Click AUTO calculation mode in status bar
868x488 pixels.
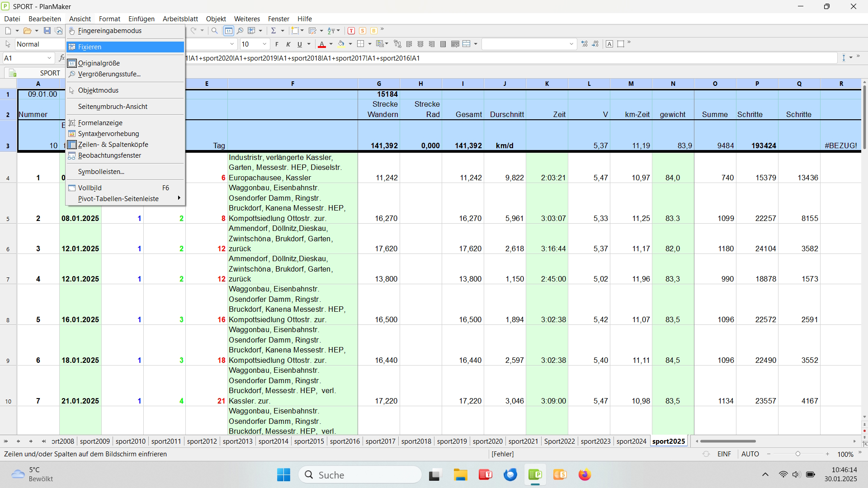point(750,454)
